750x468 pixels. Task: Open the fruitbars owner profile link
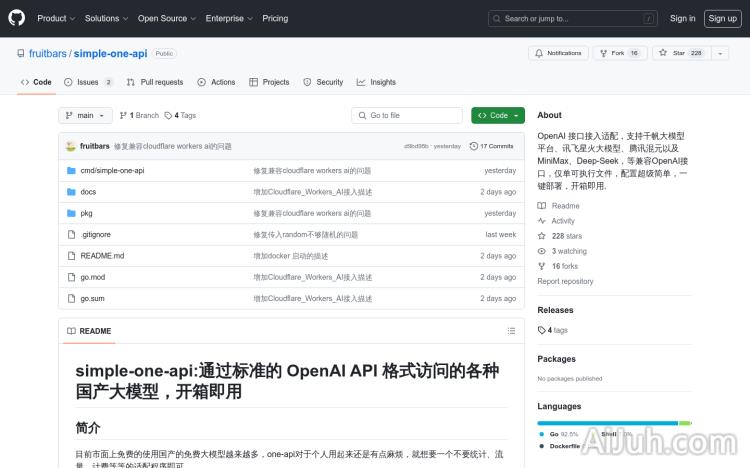[47, 54]
